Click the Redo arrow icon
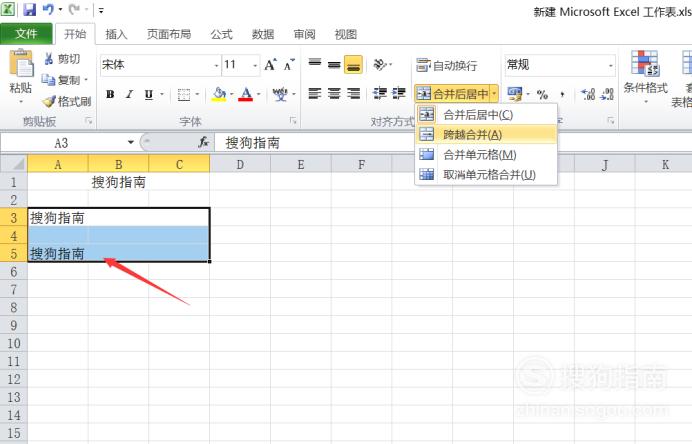This screenshot has height=444, width=692. [x=74, y=9]
